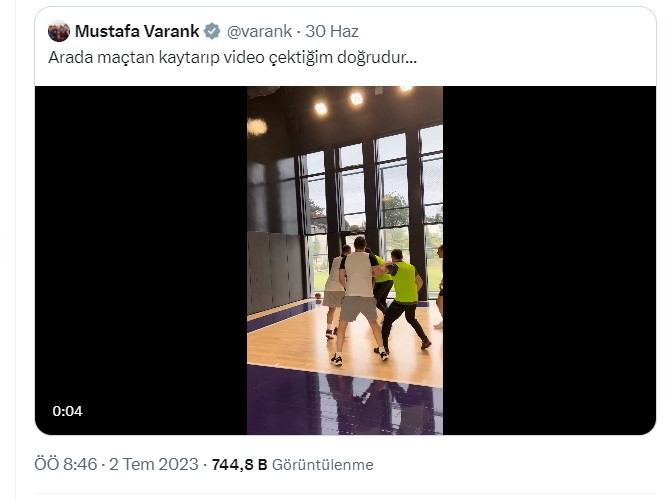Open the quoted tweet's 30 Haz date
This screenshot has height=501, width=670.
tap(332, 31)
